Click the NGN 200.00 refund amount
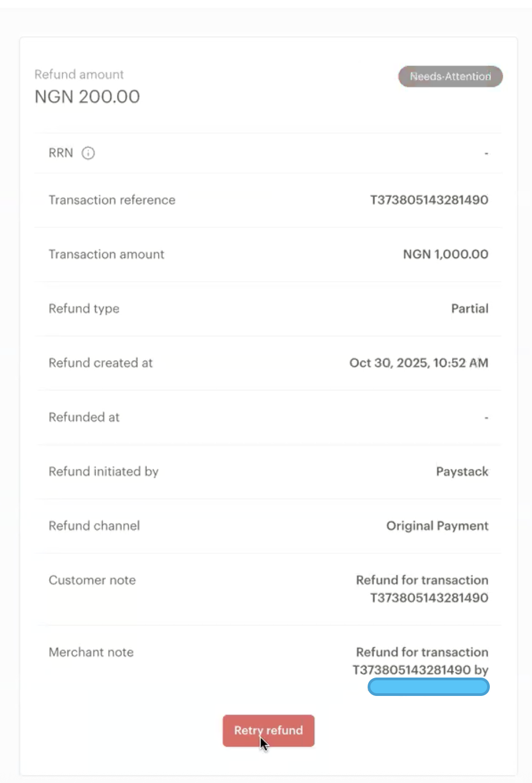The width and height of the screenshot is (532, 783). (x=87, y=97)
